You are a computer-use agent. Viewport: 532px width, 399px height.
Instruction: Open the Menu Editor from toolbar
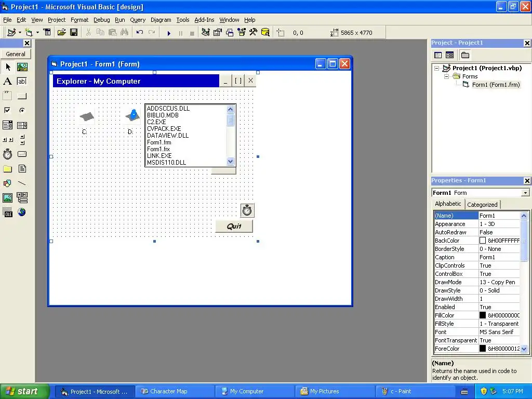point(47,32)
